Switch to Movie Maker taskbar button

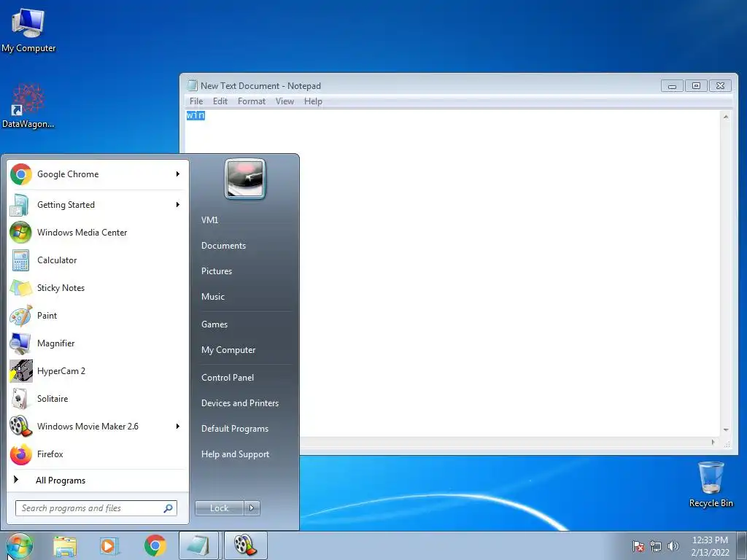click(x=245, y=545)
